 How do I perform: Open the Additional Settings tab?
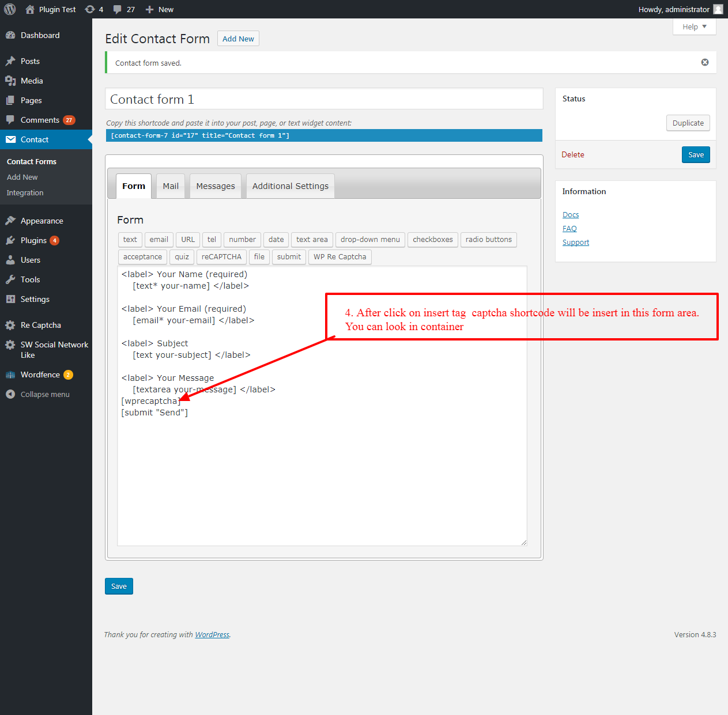[x=291, y=186]
